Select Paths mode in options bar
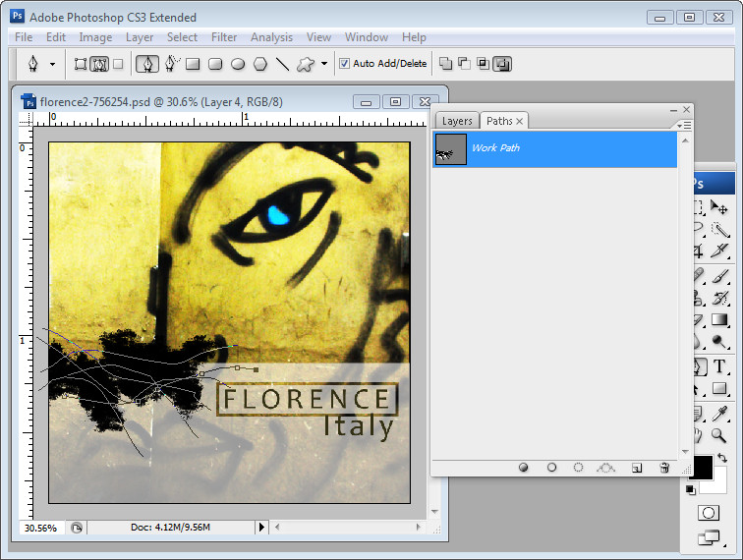The image size is (743, 560). click(x=99, y=64)
